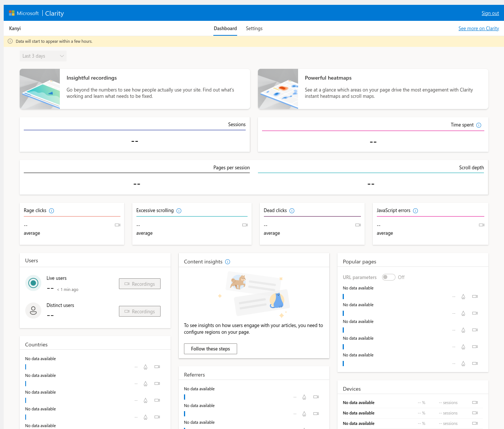Click recordings icon in fifth Popular pages row
504x429 pixels.
coord(475,364)
